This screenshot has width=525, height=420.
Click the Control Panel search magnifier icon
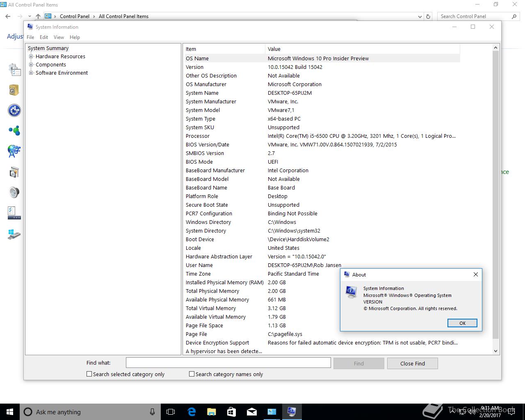pos(514,16)
